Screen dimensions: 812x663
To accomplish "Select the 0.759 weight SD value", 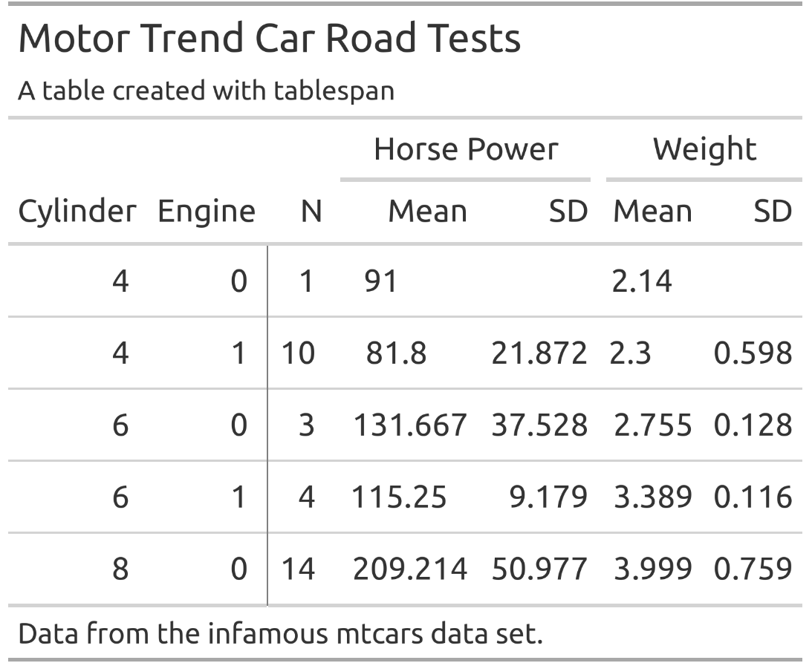I will pos(753,569).
